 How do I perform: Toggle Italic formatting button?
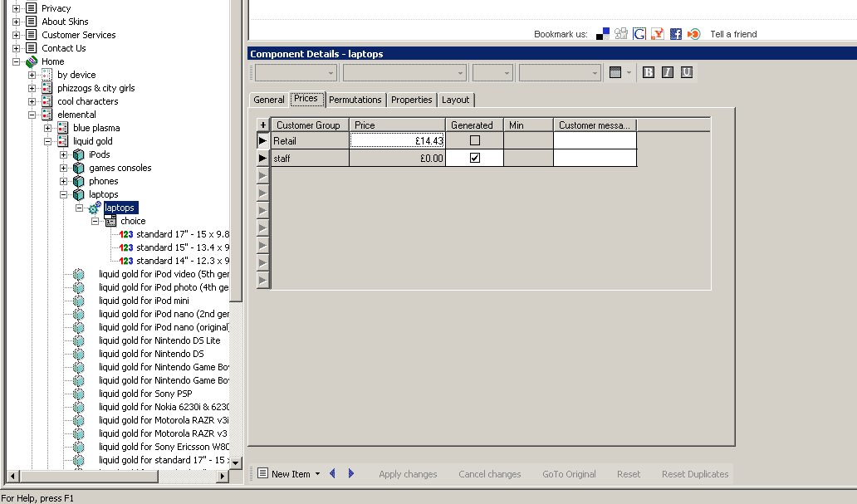tap(667, 72)
